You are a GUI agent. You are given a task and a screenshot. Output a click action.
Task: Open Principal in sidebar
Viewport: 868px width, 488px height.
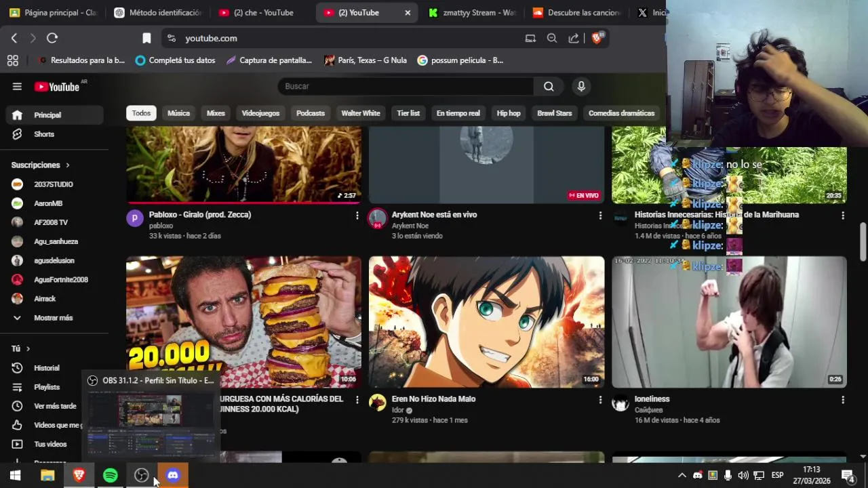pyautogui.click(x=54, y=115)
